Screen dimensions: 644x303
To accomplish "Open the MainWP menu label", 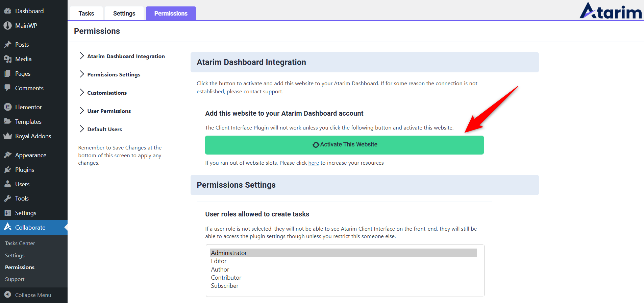I will tap(26, 25).
